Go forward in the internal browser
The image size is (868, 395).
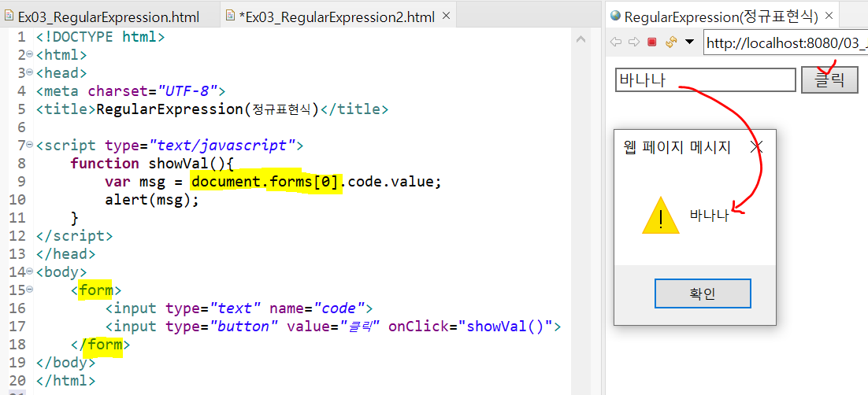pyautogui.click(x=634, y=42)
